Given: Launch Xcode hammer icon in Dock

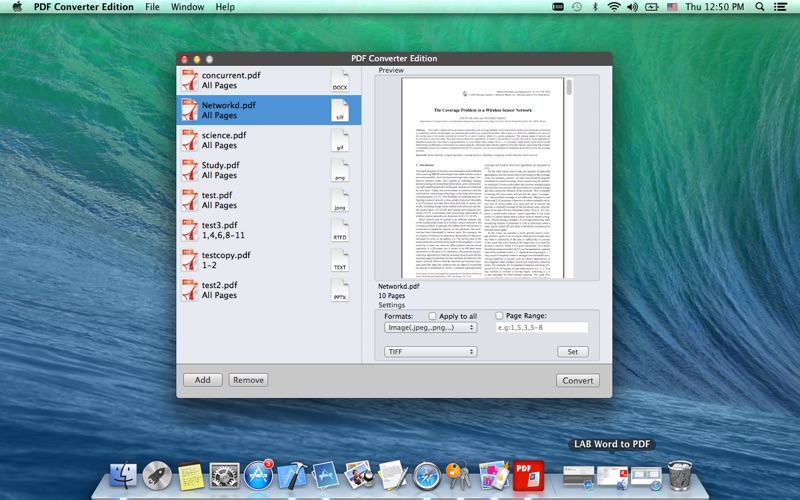Looking at the screenshot, I should (x=292, y=476).
